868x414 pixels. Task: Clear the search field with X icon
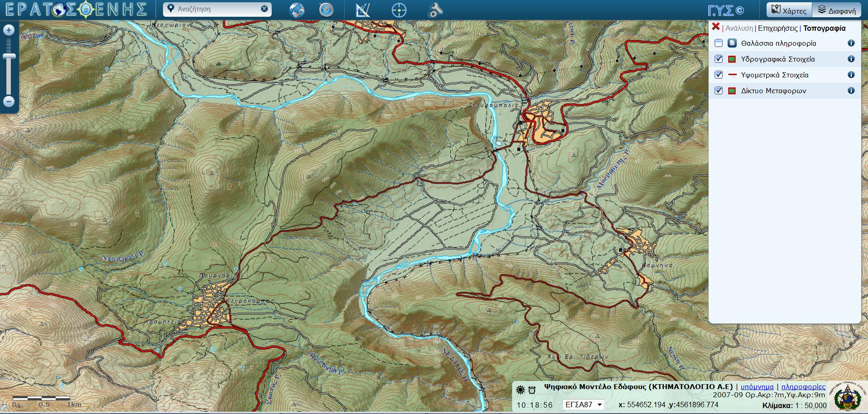point(264,9)
